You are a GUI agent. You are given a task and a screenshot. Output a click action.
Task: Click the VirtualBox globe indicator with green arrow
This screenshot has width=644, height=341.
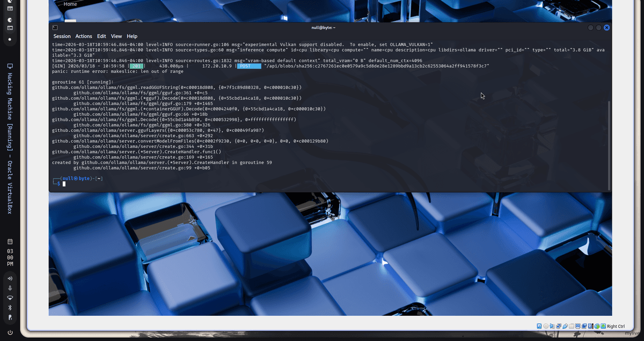[x=597, y=326]
